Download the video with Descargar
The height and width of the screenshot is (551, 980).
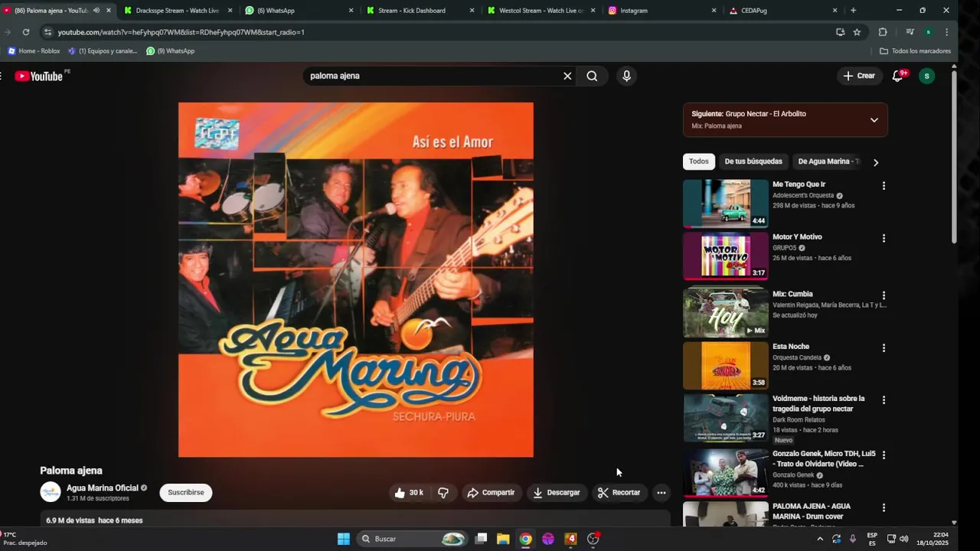click(x=557, y=493)
